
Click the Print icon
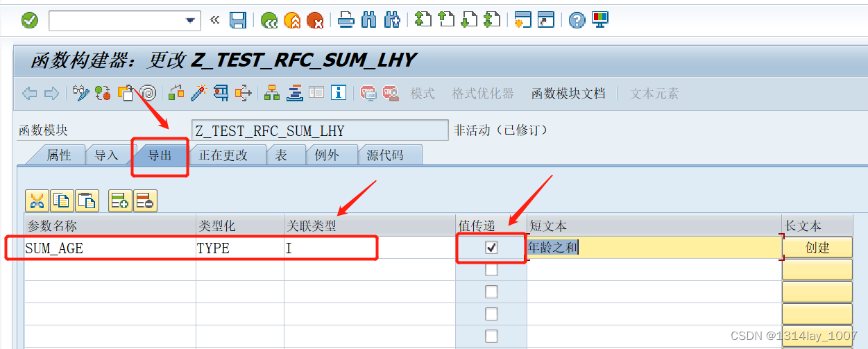point(346,20)
